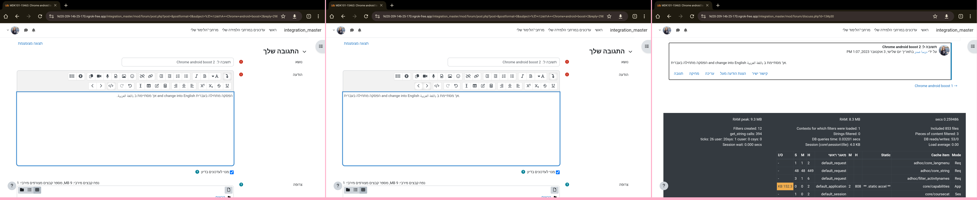Click 'מחיקה' delete link in right window

(x=694, y=74)
